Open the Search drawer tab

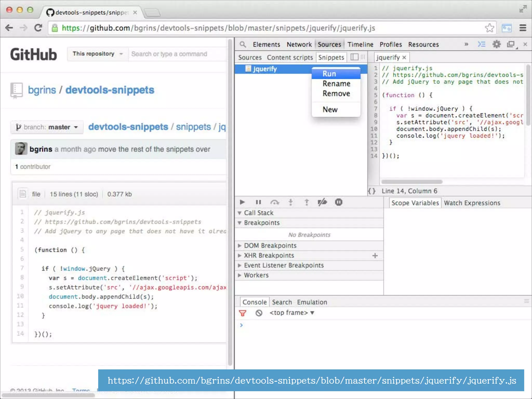pos(282,302)
